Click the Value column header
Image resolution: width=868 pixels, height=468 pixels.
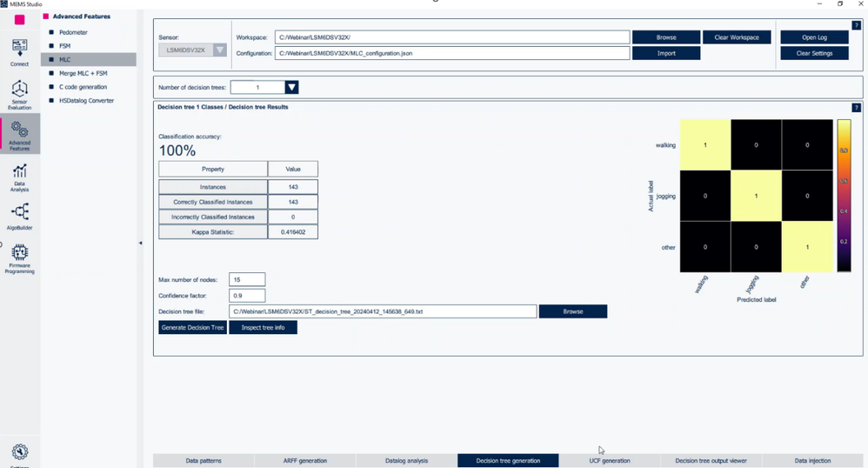click(293, 169)
